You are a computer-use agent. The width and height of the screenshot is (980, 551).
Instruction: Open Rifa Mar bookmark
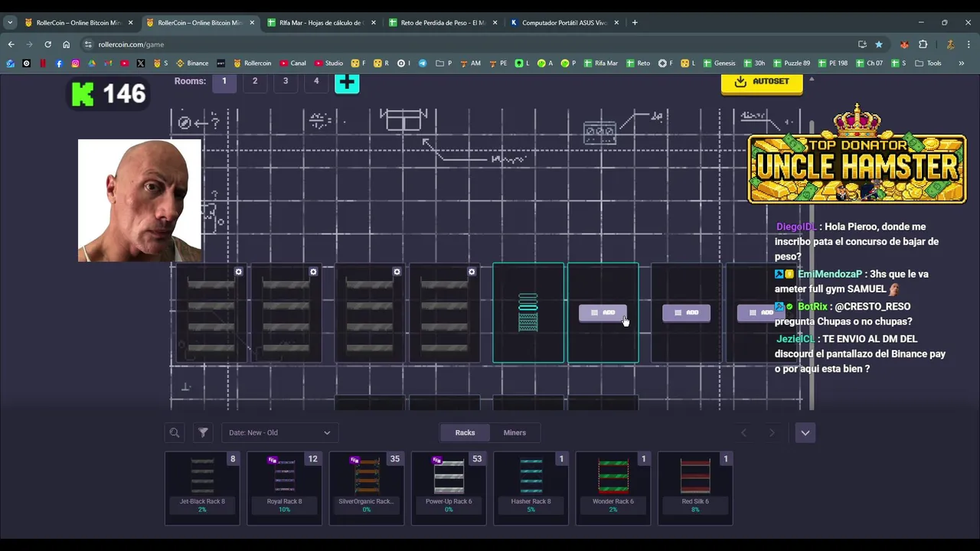600,64
